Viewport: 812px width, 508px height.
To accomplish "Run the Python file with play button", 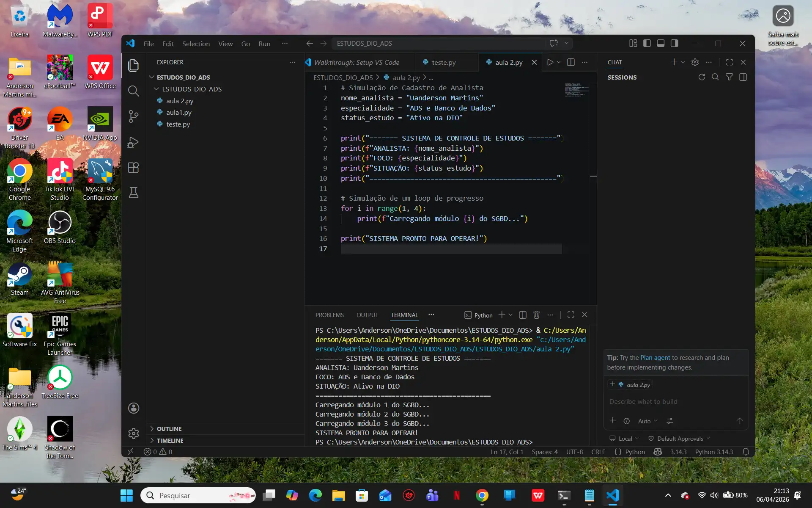I will coord(550,62).
